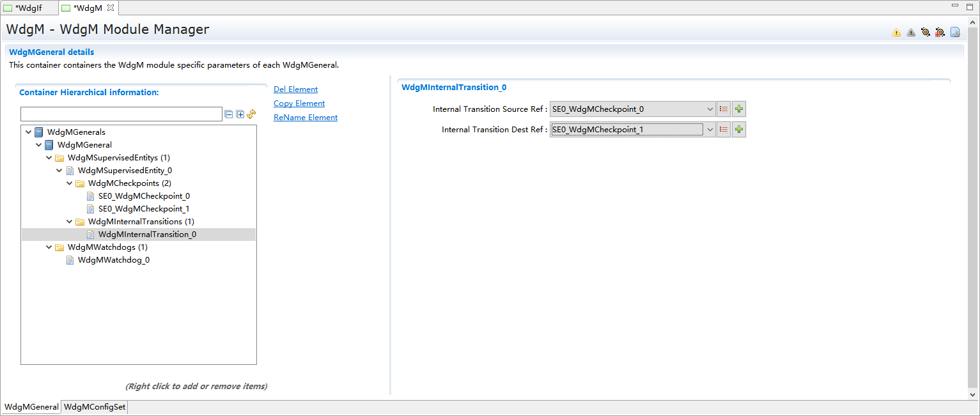The image size is (980, 416).
Task: Collapse the WdgMSupervisedEntitys folder
Action: [49, 158]
